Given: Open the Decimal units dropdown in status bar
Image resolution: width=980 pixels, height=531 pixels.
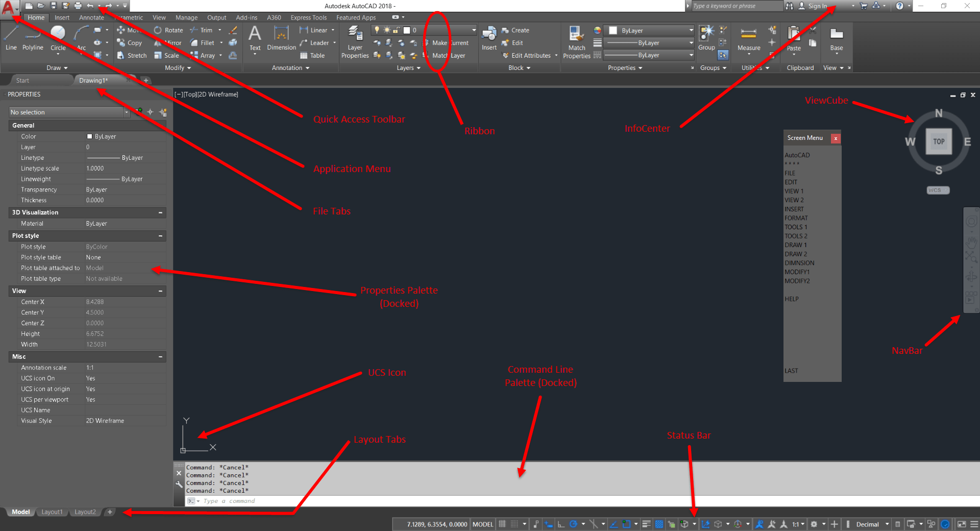Looking at the screenshot, I should [x=872, y=524].
